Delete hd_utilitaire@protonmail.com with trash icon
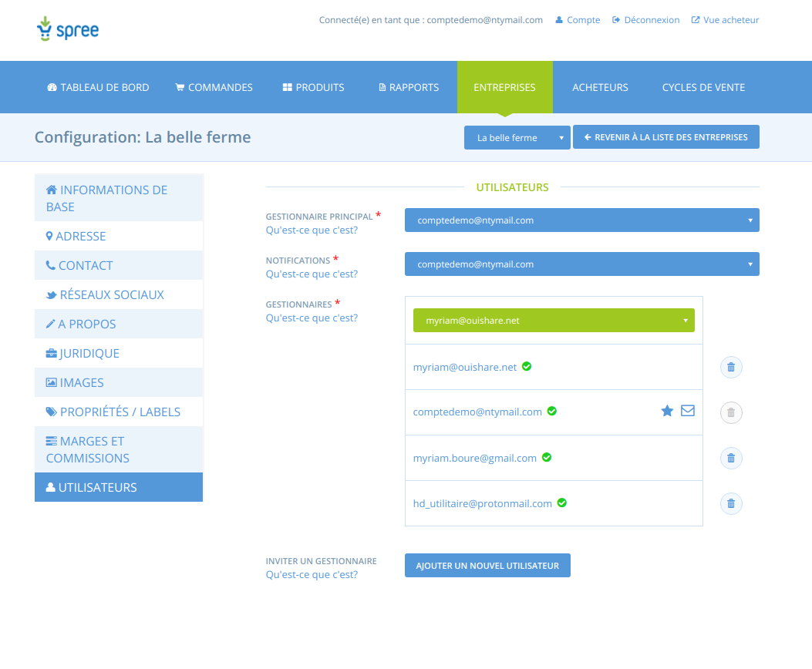The image size is (812, 669). tap(731, 503)
